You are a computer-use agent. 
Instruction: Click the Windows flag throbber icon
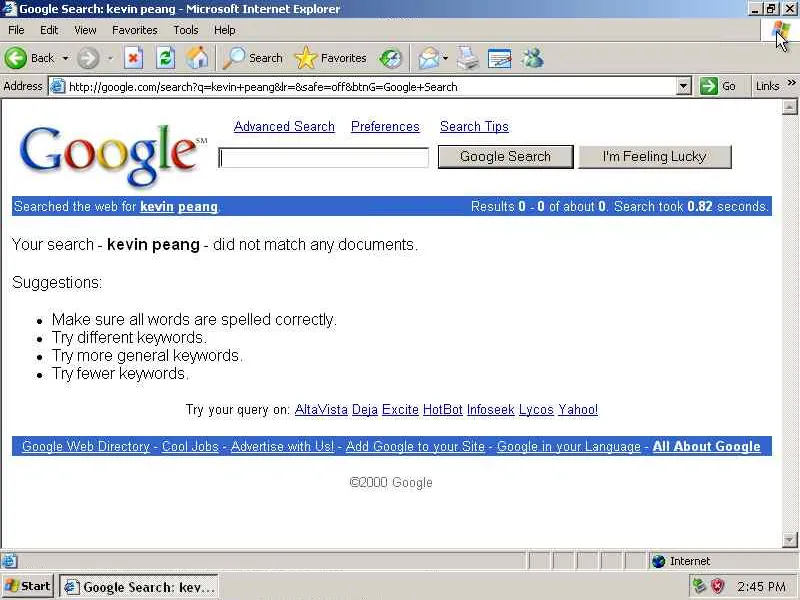click(780, 31)
